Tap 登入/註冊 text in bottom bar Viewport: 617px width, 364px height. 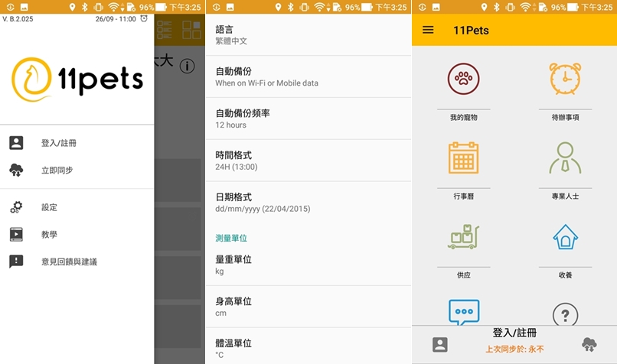[514, 333]
